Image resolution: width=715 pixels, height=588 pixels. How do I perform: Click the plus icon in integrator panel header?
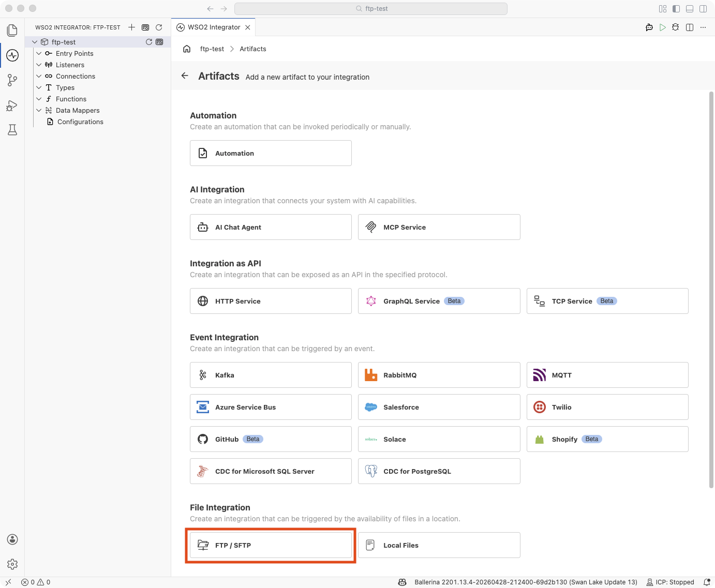(x=132, y=27)
